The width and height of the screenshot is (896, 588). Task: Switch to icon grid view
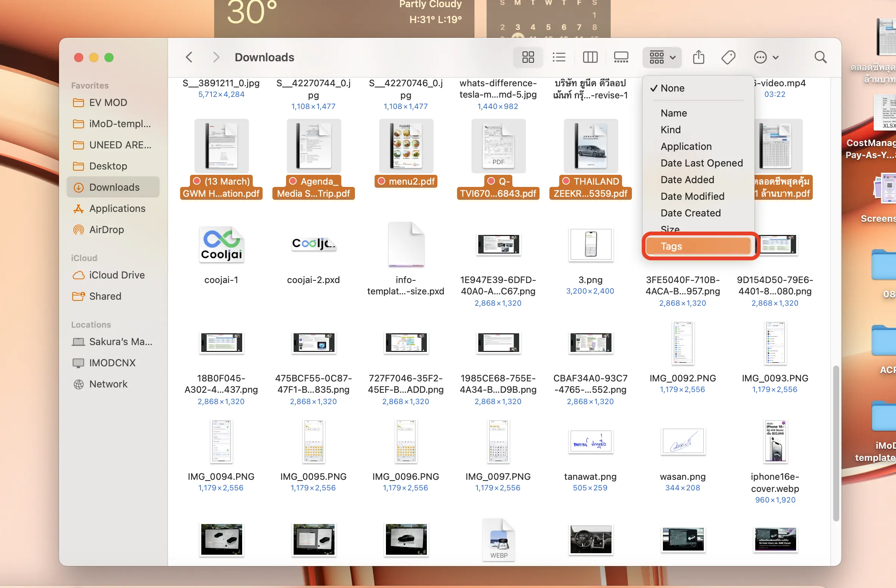tap(528, 58)
